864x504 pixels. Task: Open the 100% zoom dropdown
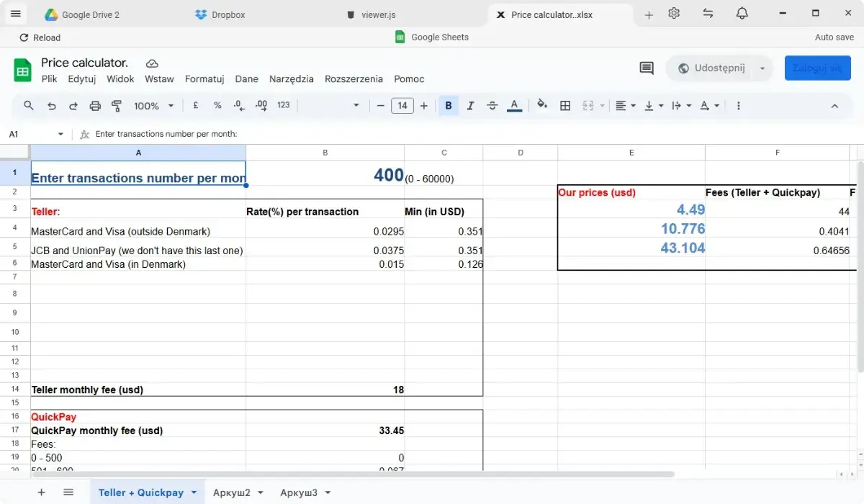[x=153, y=106]
